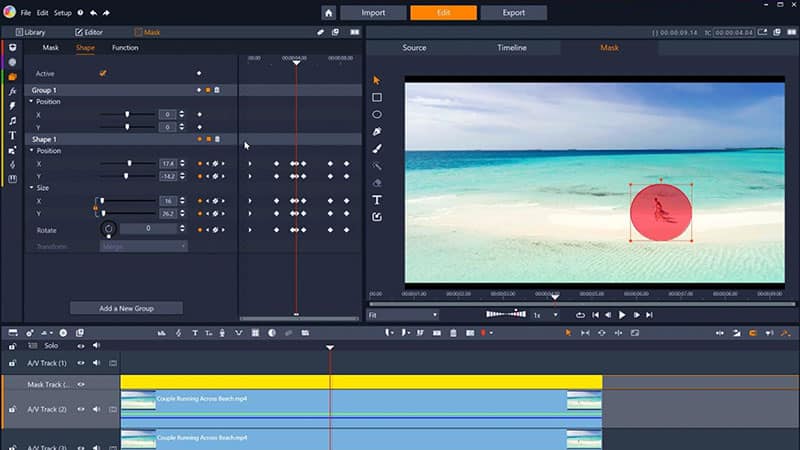This screenshot has height=450, width=800.
Task: Switch to the Editor tab
Action: pos(89,32)
